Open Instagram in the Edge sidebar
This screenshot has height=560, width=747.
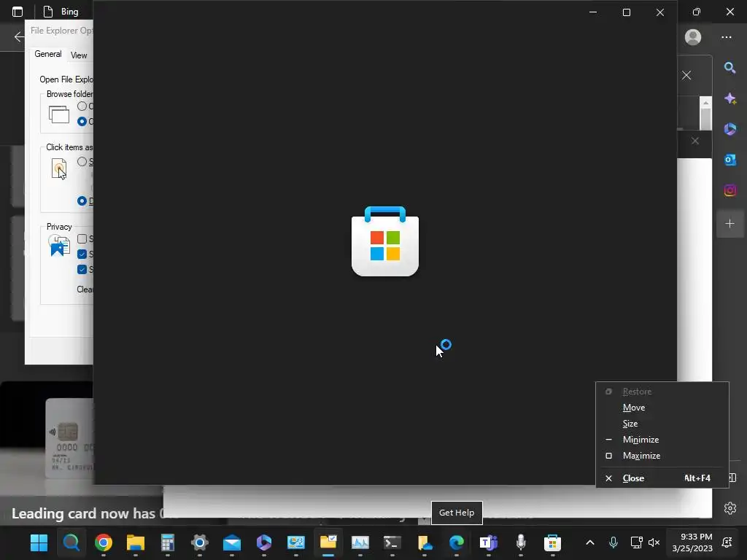pos(729,190)
